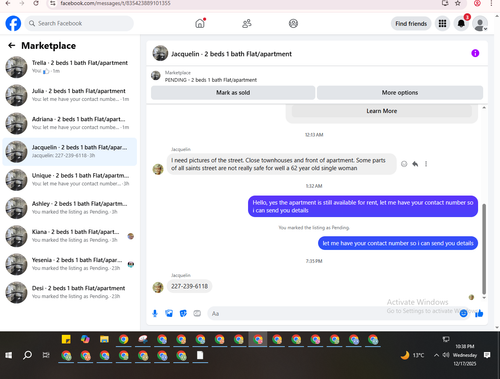Image resolution: width=500 pixels, height=379 pixels.
Task: Open notifications bell icon
Action: coord(461,23)
